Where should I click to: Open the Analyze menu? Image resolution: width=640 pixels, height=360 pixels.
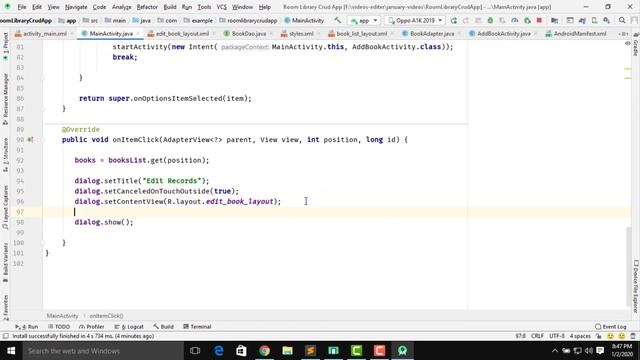coord(121,7)
